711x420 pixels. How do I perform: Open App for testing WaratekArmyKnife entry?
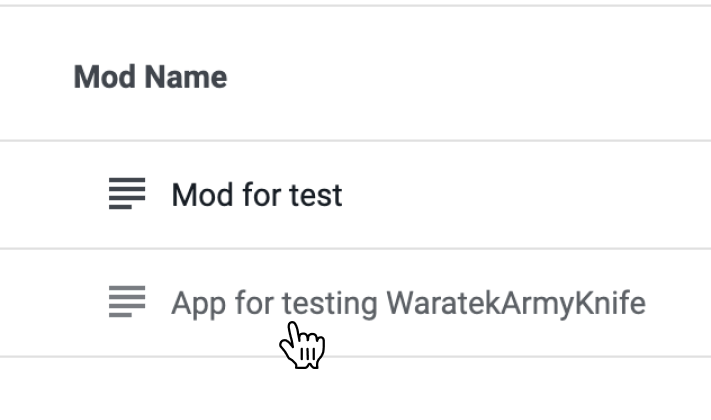coord(408,303)
